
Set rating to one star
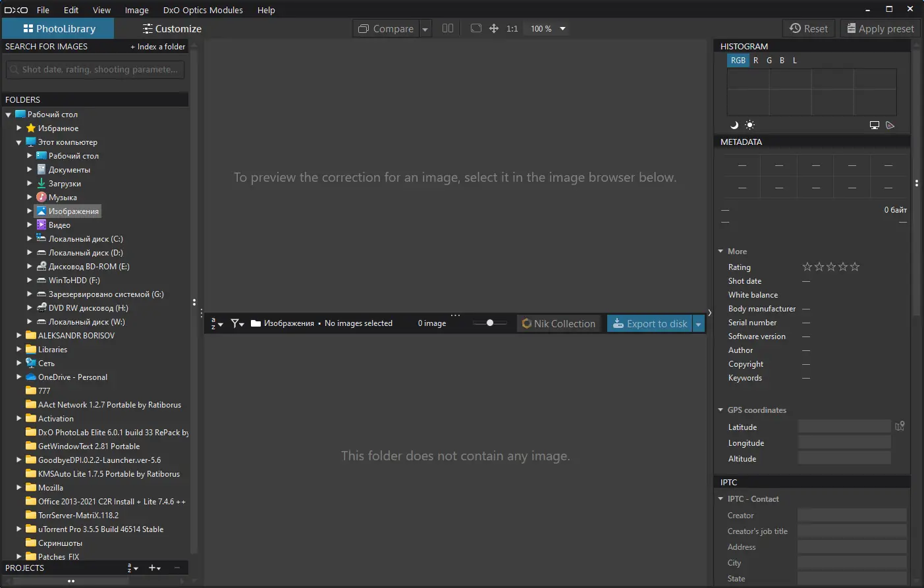click(x=807, y=267)
